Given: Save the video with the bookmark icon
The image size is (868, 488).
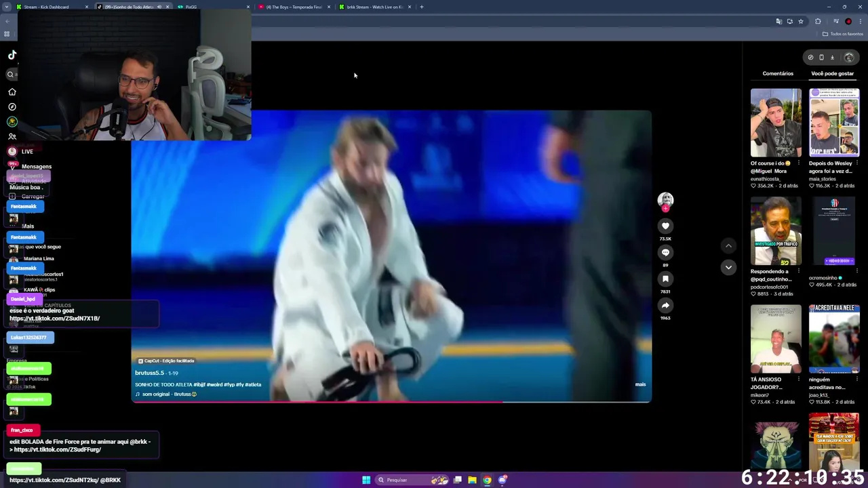Looking at the screenshot, I should [665, 279].
